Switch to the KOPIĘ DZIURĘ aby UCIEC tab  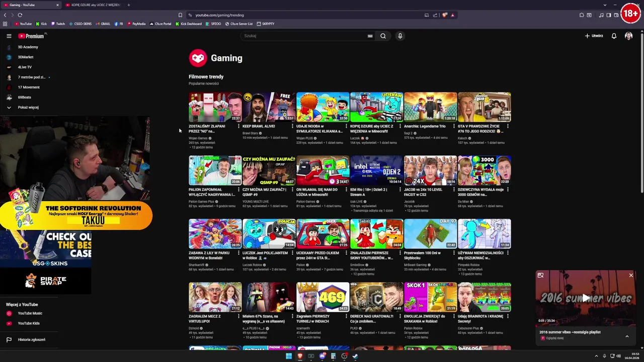pyautogui.click(x=93, y=5)
